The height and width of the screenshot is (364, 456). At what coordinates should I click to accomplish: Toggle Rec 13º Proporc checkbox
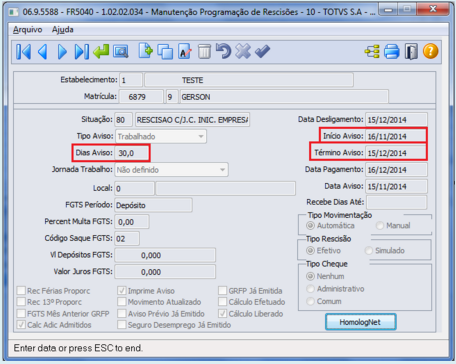point(21,302)
